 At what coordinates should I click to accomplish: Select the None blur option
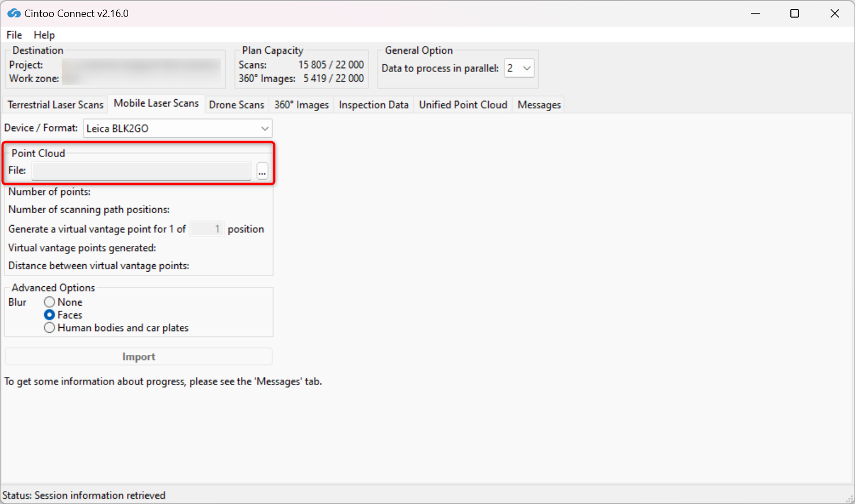[x=64, y=302]
